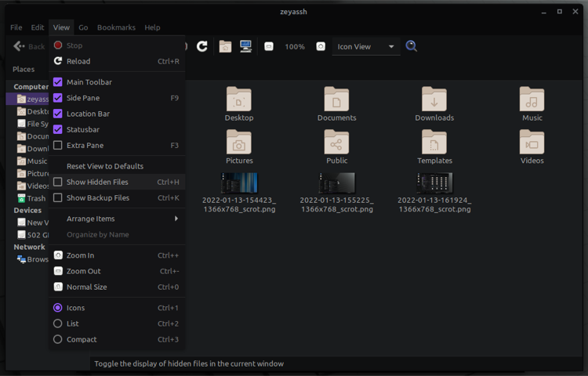Open the Icon View dropdown
This screenshot has height=376, width=588.
(365, 47)
